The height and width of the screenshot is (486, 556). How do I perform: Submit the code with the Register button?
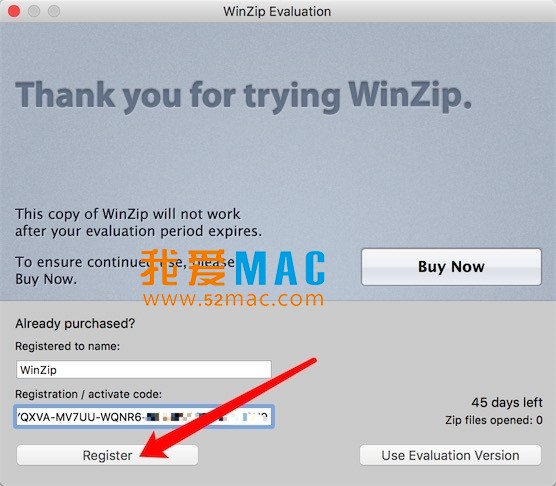click(x=107, y=455)
